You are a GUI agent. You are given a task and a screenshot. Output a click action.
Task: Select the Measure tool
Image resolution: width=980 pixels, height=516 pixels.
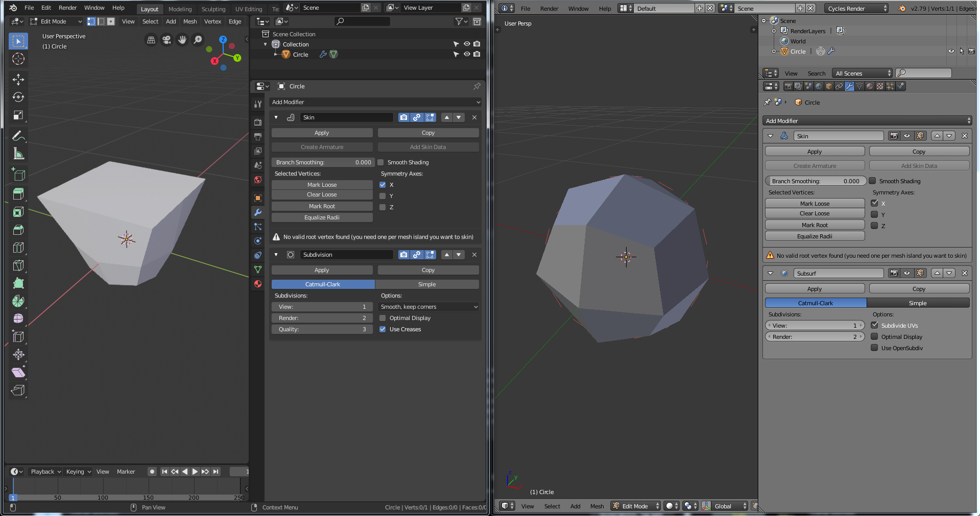[x=18, y=154]
